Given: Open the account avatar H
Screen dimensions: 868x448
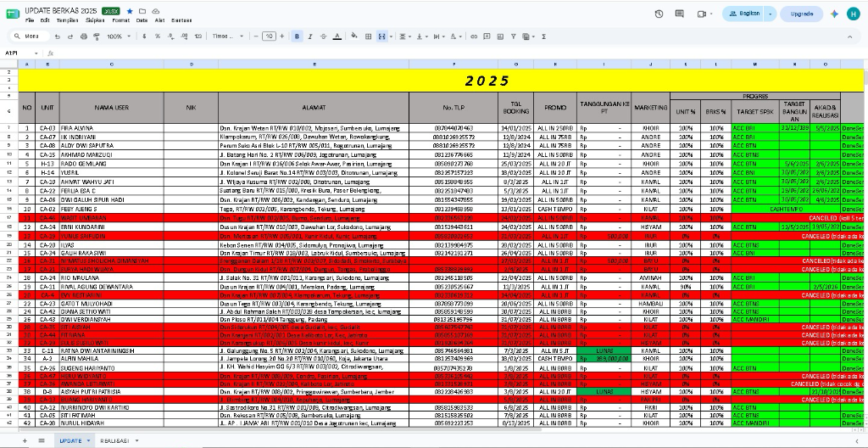Looking at the screenshot, I should coord(854,14).
